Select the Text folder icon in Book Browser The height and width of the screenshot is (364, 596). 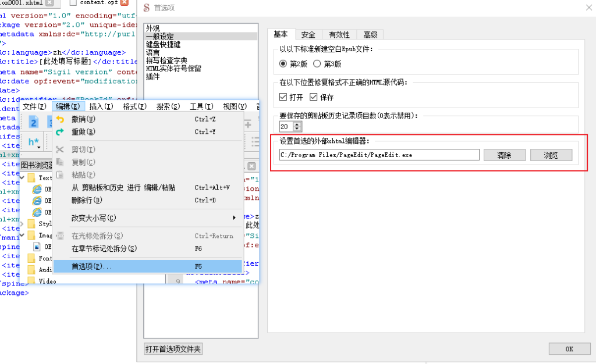click(31, 177)
